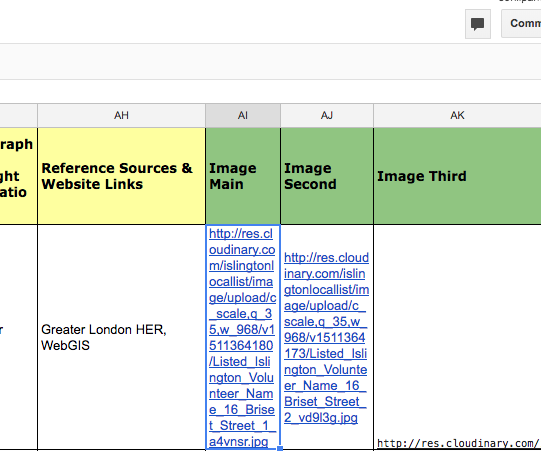Select the Greater London HER, WebGIS cell
This screenshot has height=451, width=541.
121,337
